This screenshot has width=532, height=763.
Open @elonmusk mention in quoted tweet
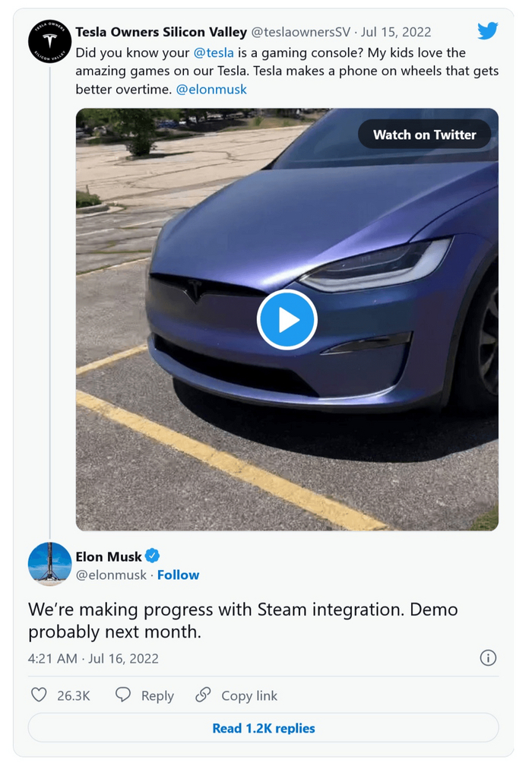211,89
